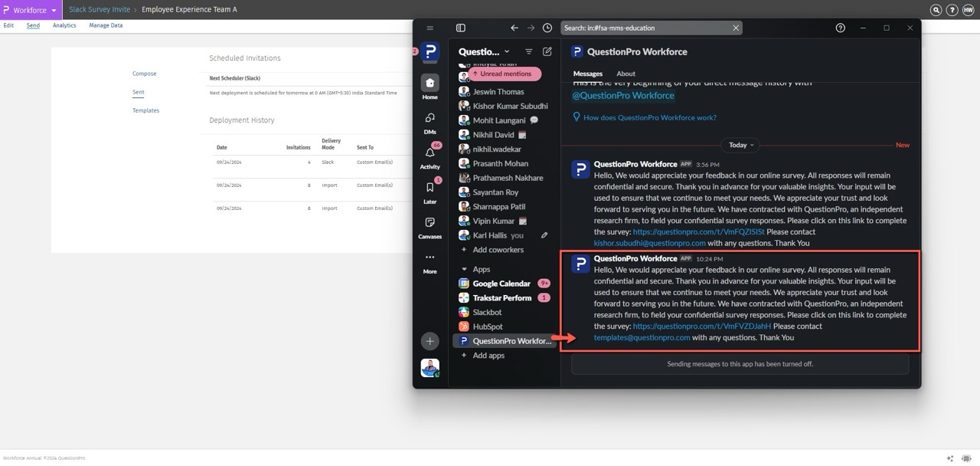The image size is (980, 466).
Task: Open Slack help question icon
Action: (840, 28)
